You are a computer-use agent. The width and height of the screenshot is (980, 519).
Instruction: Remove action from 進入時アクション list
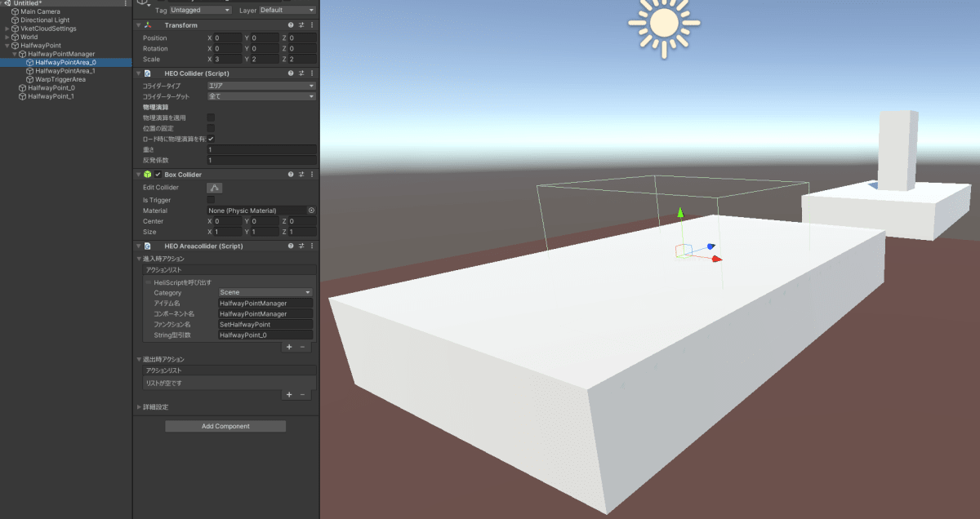click(x=302, y=347)
